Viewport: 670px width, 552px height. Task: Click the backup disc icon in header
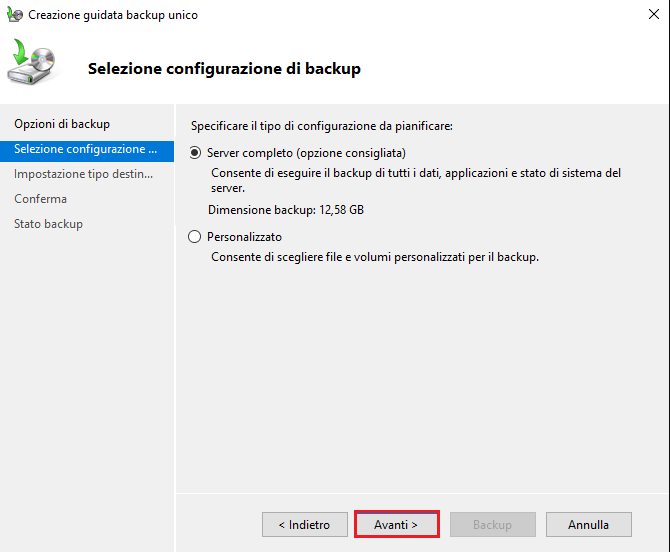(x=32, y=64)
